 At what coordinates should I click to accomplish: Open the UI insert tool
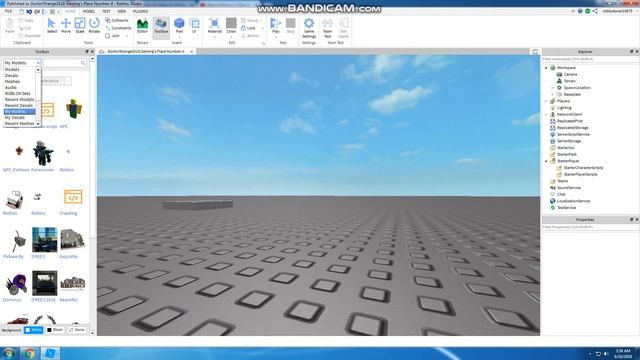[194, 26]
